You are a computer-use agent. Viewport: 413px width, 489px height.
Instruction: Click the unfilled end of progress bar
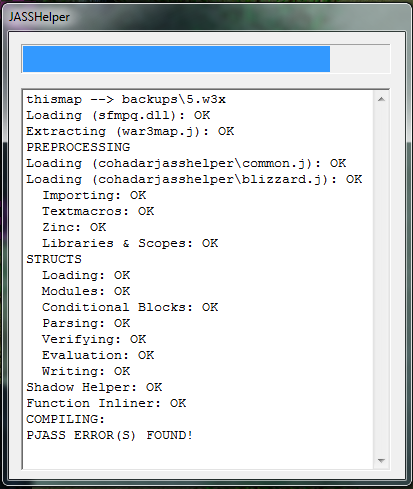359,59
